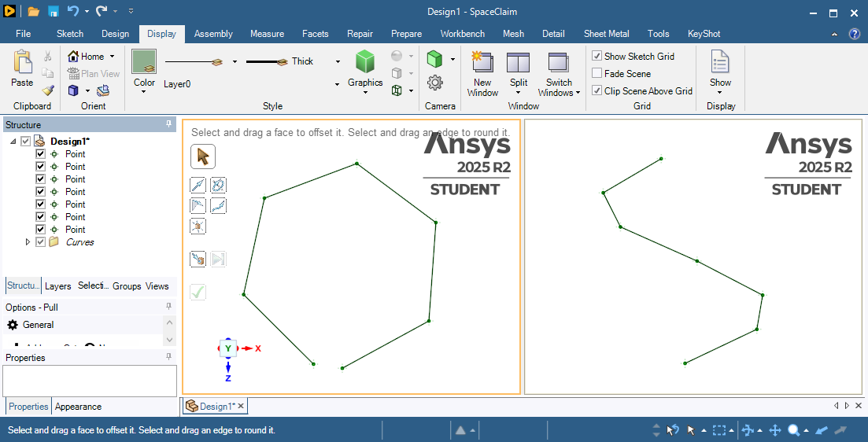Click the Split window icon
The height and width of the screenshot is (442, 868).
[518, 62]
